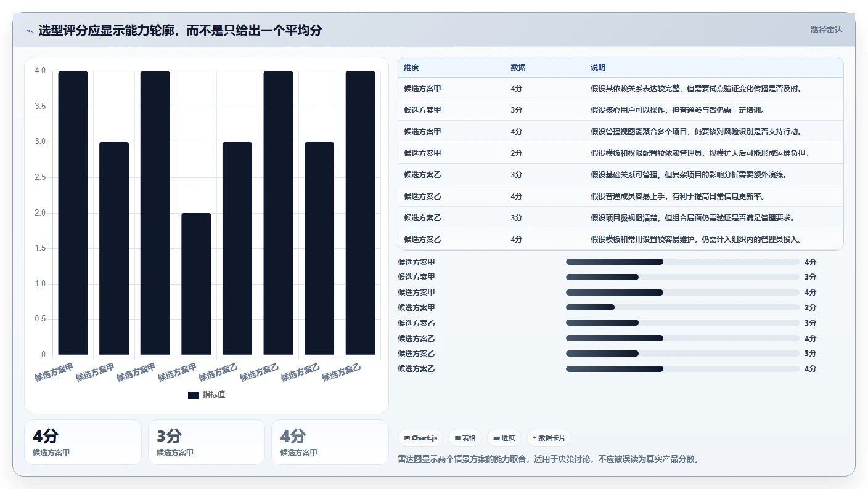Select the row about 普通成员容易上手

pos(620,196)
